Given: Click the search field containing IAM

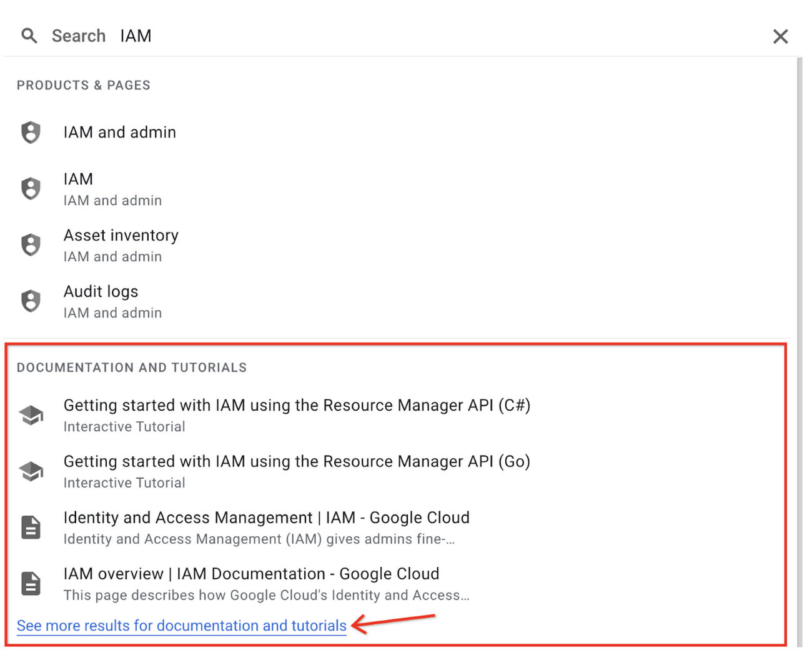Looking at the screenshot, I should tap(400, 36).
